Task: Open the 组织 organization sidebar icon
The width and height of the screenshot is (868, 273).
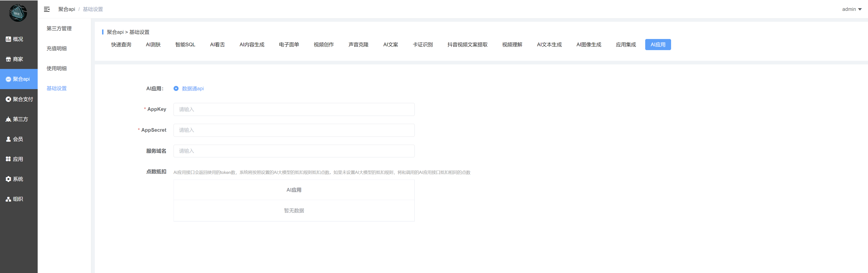Action: 8,199
